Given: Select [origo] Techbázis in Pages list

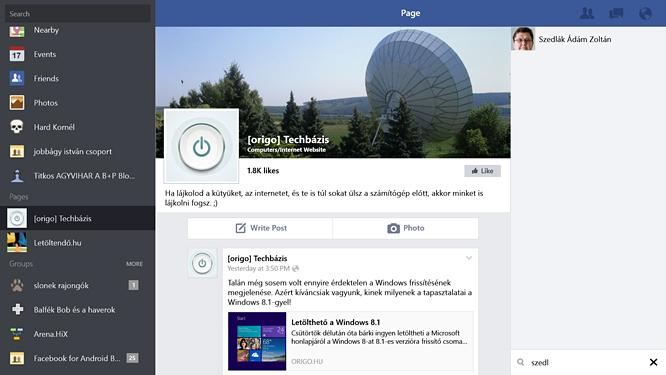Looking at the screenshot, I should click(77, 218).
